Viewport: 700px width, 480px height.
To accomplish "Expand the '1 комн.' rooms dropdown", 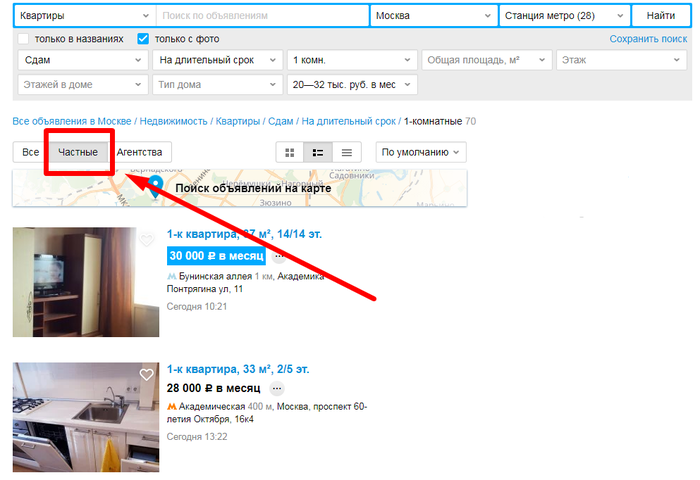I will [x=351, y=60].
